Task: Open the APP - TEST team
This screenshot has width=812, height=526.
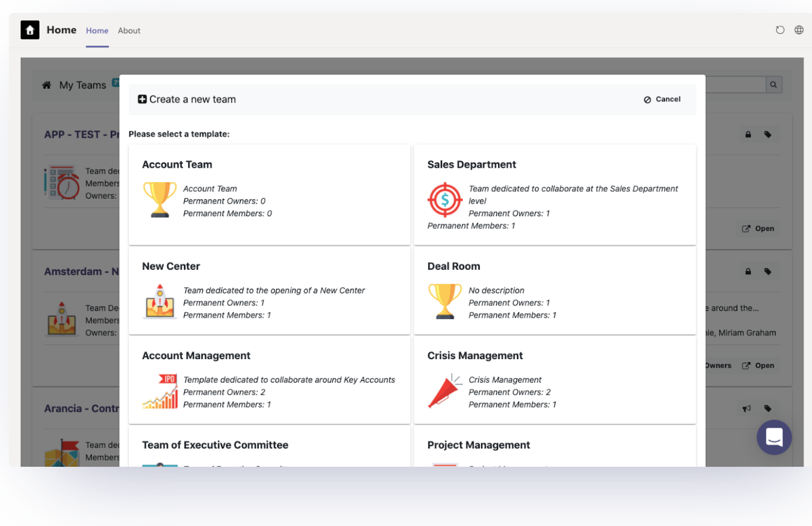Action: (x=758, y=229)
